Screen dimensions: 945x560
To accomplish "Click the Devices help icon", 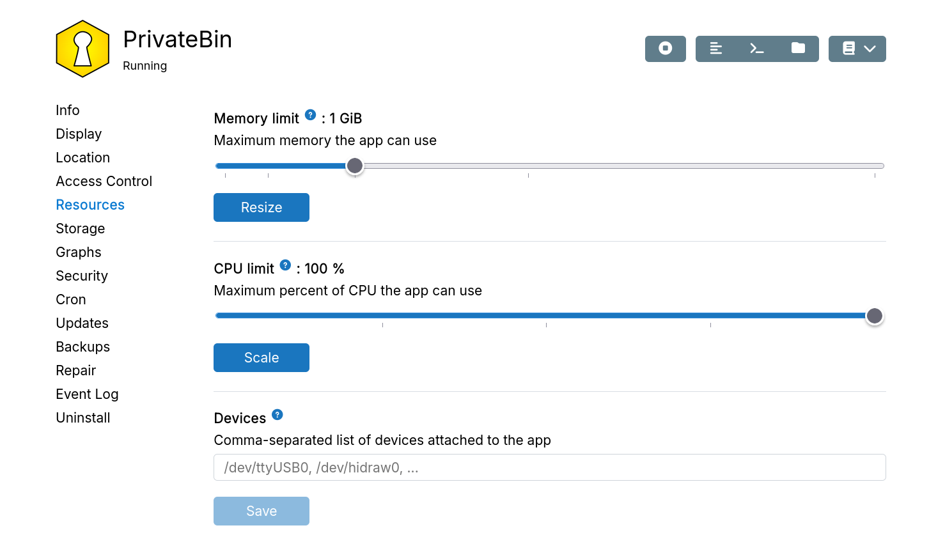I will point(277,414).
